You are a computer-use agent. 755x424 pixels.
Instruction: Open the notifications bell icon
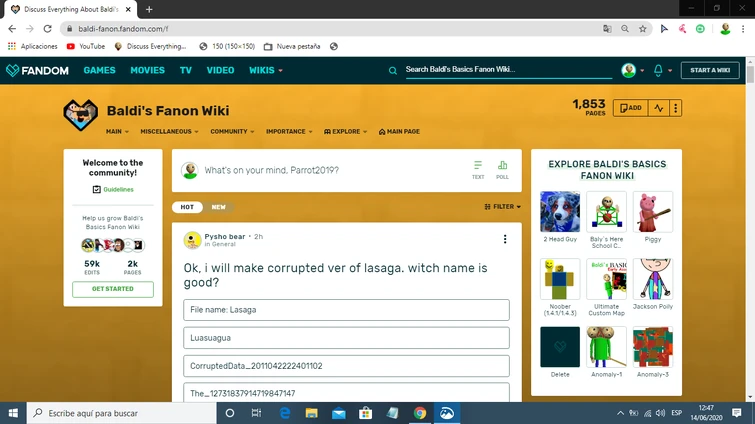[x=658, y=70]
